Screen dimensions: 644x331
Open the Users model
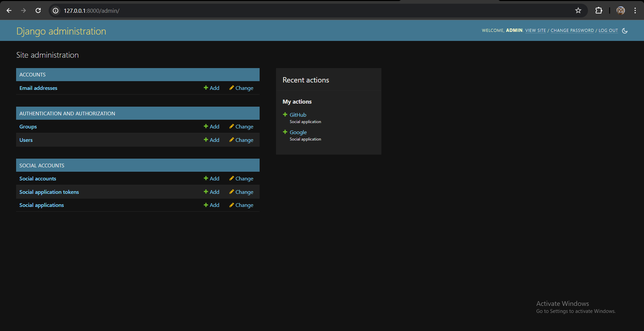pos(26,140)
